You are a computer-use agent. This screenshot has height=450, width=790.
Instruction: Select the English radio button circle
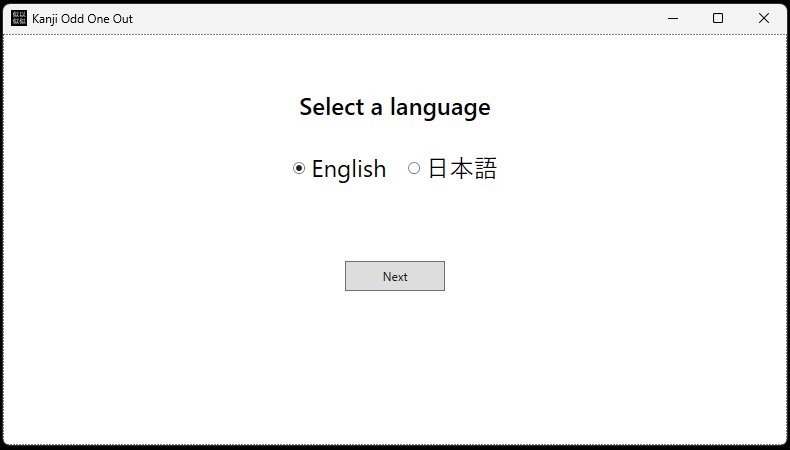point(299,168)
